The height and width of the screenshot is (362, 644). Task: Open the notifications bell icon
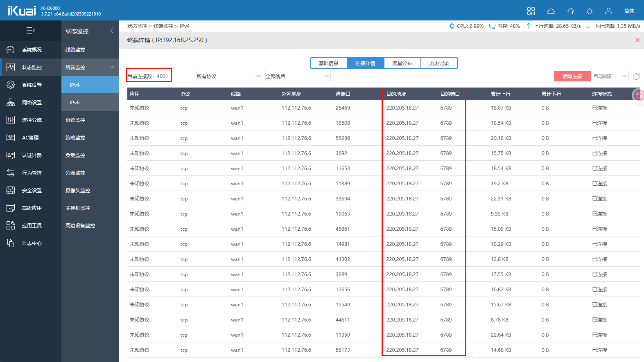(589, 11)
